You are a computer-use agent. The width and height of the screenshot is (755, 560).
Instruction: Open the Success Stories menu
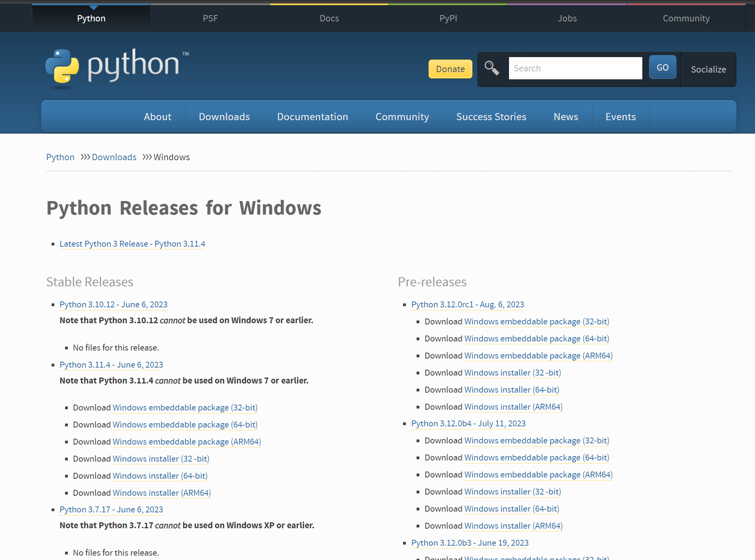coord(491,117)
